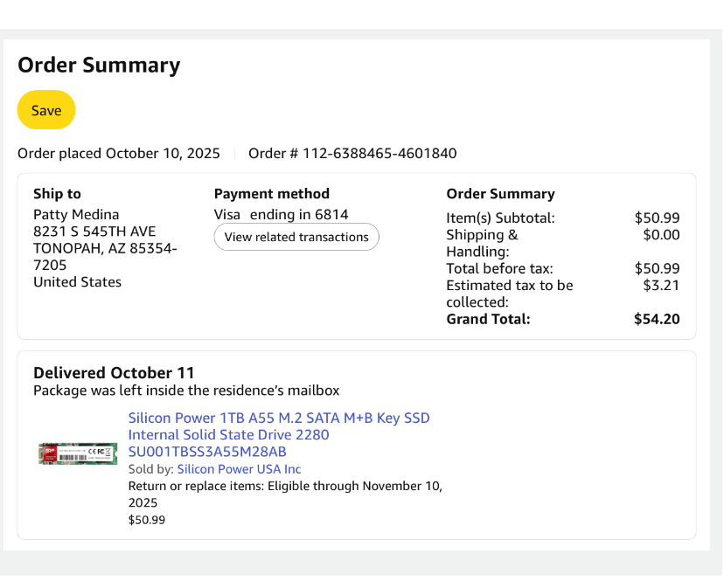Open the Silicon Power 1TB SSD product link
724x588 pixels.
point(279,434)
